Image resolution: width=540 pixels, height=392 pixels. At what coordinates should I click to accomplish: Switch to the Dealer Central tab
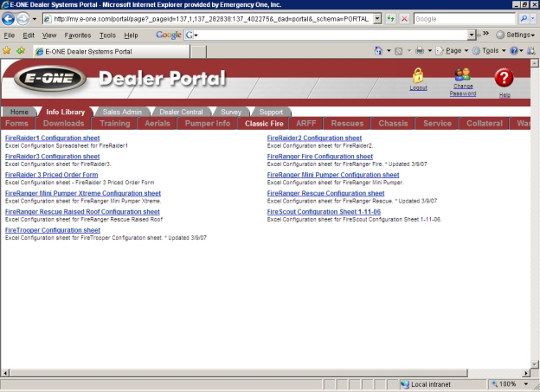(x=181, y=112)
